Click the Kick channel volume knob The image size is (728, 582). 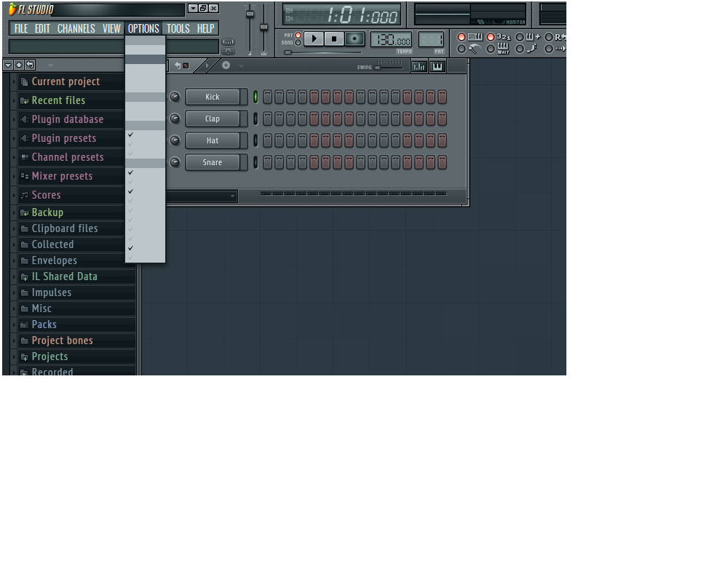point(175,97)
